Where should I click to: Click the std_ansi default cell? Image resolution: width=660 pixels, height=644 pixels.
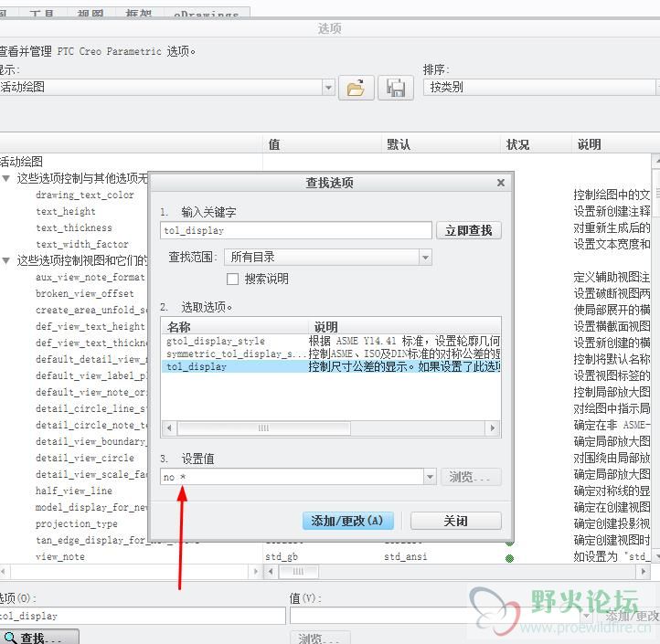pyautogui.click(x=406, y=556)
